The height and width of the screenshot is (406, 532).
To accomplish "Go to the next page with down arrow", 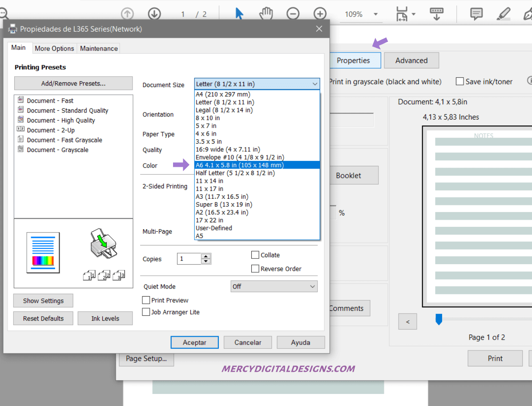I will 154,14.
